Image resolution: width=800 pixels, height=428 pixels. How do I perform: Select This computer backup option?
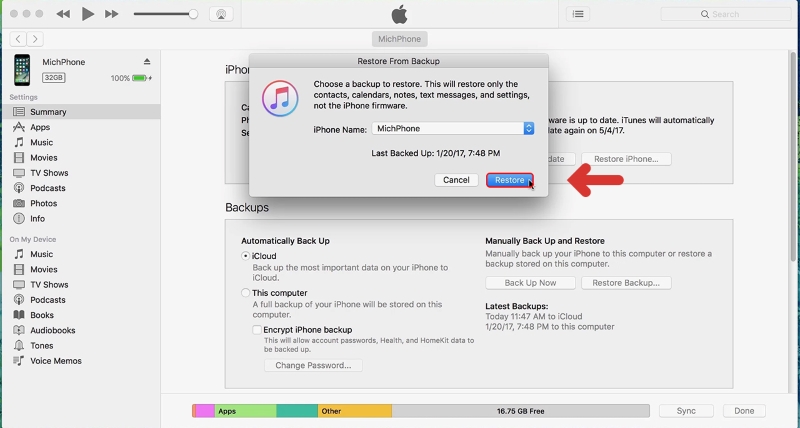point(246,293)
